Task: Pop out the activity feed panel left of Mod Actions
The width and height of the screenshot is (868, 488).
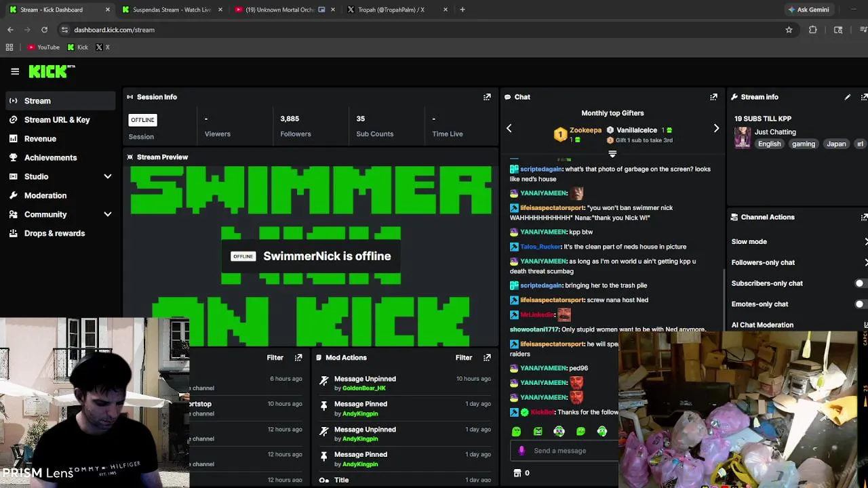Action: [298, 357]
